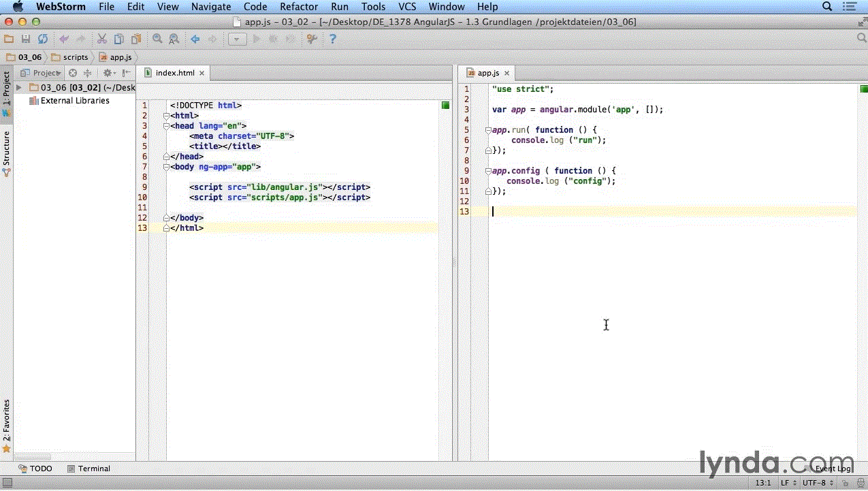The height and width of the screenshot is (491, 868).
Task: Open Settings via wrench toolbar icon
Action: pos(312,39)
